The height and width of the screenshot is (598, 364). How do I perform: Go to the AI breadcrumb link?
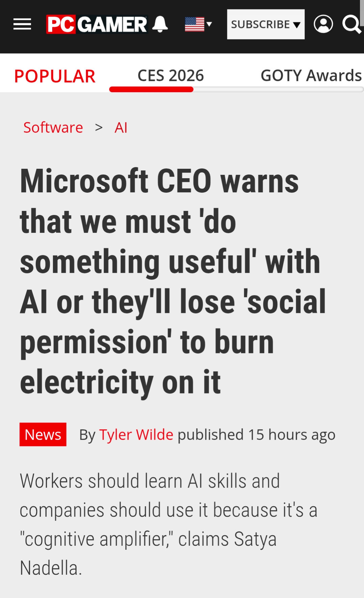[121, 128]
